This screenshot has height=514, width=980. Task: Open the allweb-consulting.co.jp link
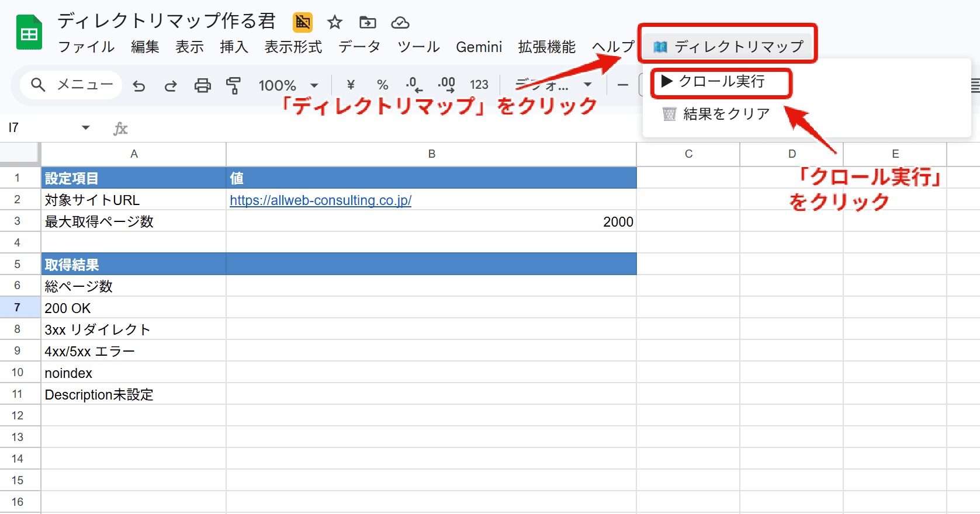[x=320, y=200]
